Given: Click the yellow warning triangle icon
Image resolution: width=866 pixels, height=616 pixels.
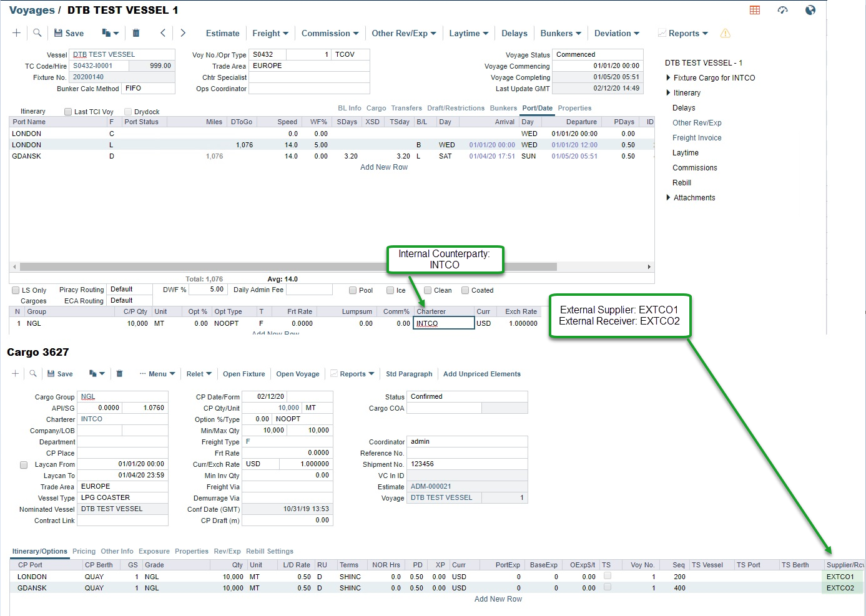Looking at the screenshot, I should (x=725, y=34).
